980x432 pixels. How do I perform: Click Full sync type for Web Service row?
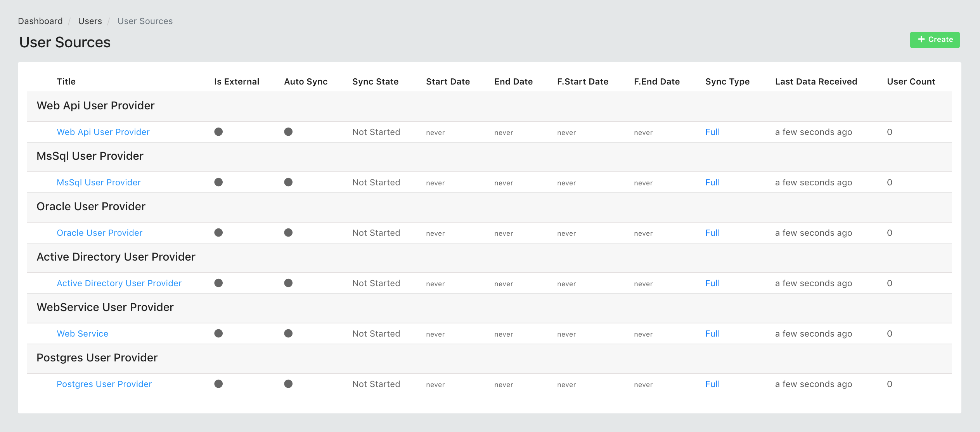coord(712,334)
